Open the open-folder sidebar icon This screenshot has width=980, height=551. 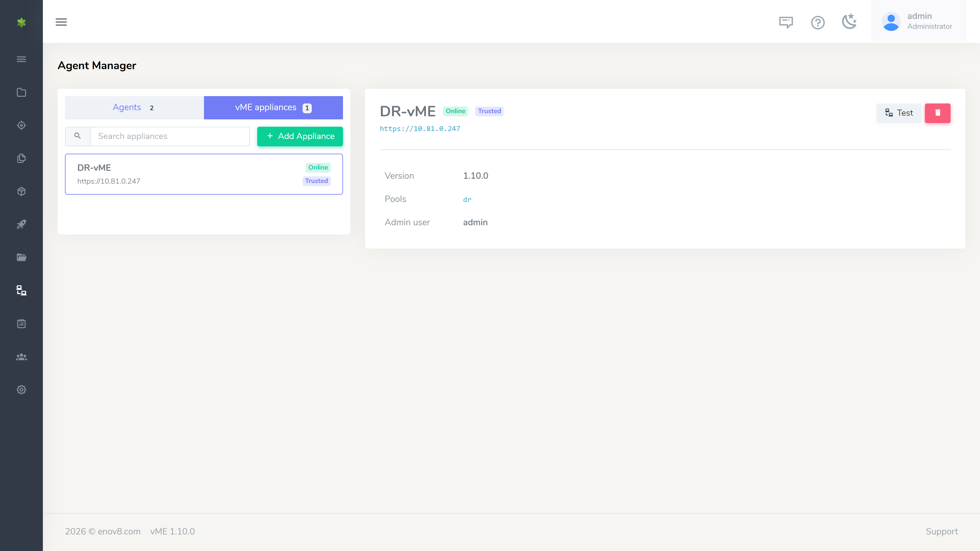click(x=21, y=257)
